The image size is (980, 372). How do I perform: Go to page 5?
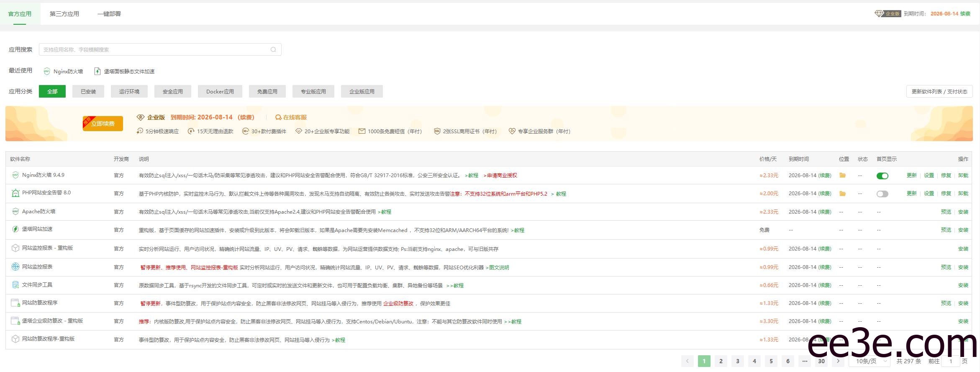pyautogui.click(x=771, y=361)
